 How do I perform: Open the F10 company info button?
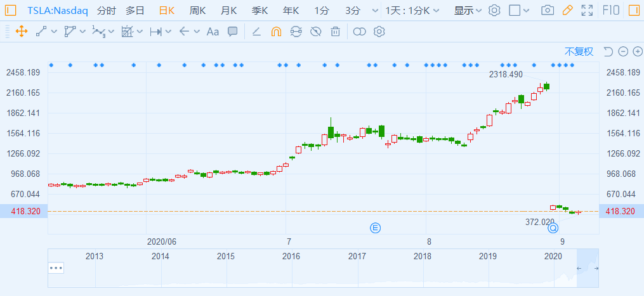(x=610, y=11)
